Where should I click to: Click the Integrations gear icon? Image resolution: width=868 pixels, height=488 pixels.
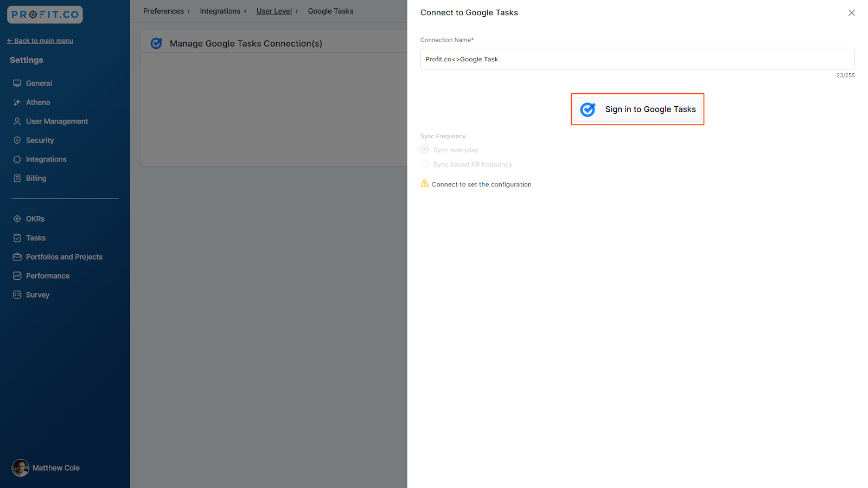pyautogui.click(x=17, y=159)
